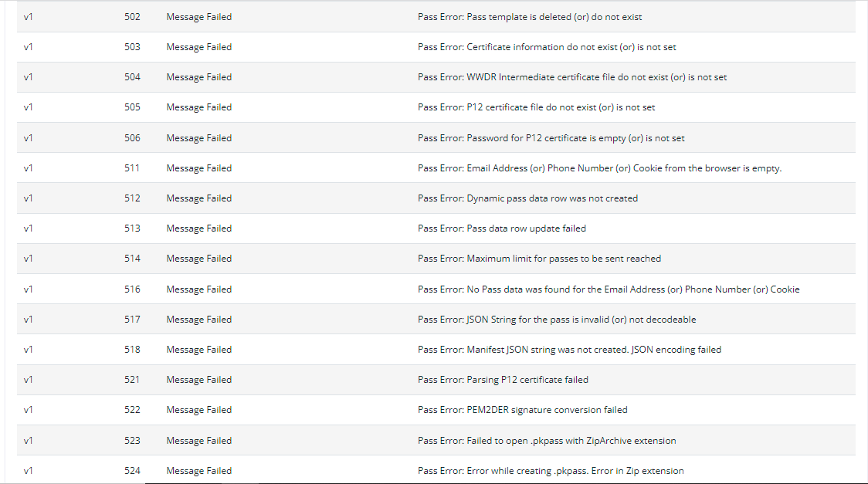The height and width of the screenshot is (484, 868).
Task: Select error code 504
Action: coord(132,77)
